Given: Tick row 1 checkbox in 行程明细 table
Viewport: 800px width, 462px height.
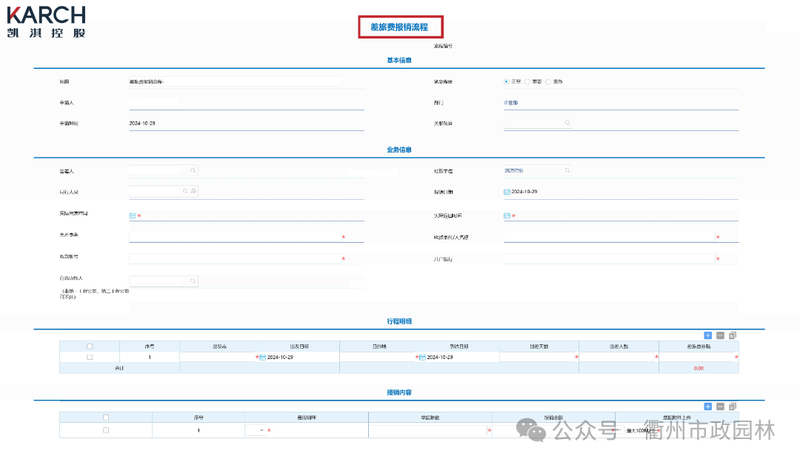Looking at the screenshot, I should (x=89, y=357).
